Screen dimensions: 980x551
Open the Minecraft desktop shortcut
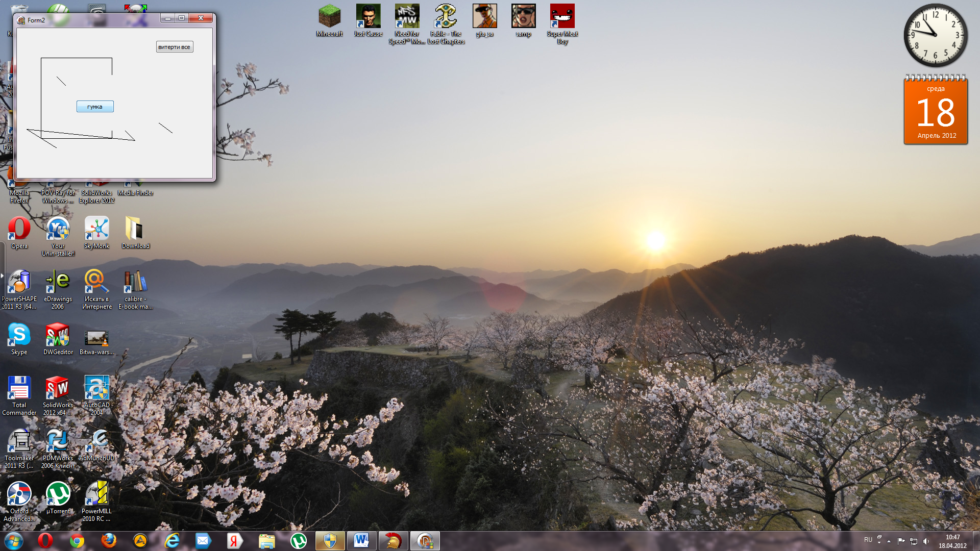click(x=329, y=21)
